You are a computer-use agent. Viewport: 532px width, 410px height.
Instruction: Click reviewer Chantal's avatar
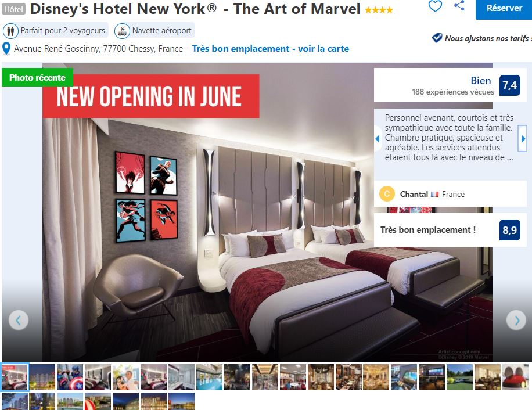(387, 194)
